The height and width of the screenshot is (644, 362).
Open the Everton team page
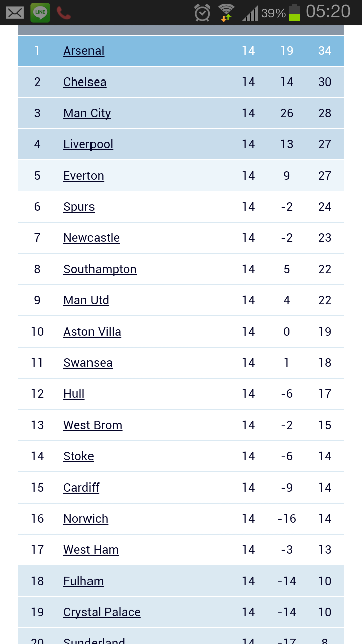point(83,176)
